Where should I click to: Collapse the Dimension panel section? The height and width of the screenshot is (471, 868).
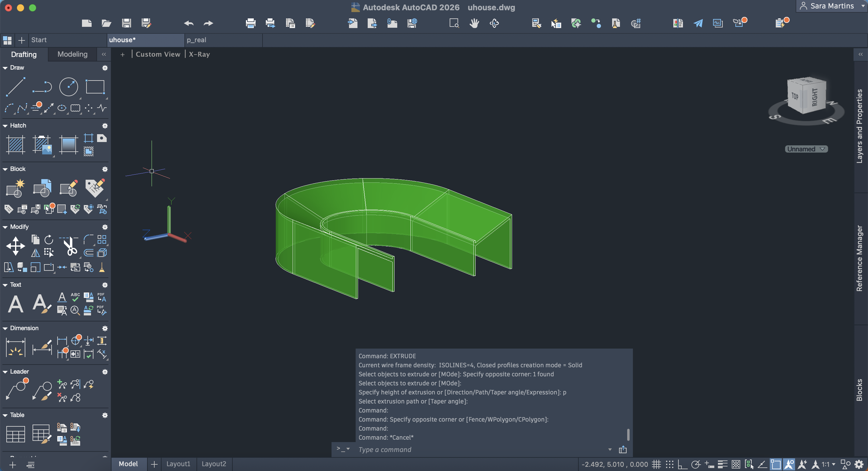pyautogui.click(x=5, y=328)
